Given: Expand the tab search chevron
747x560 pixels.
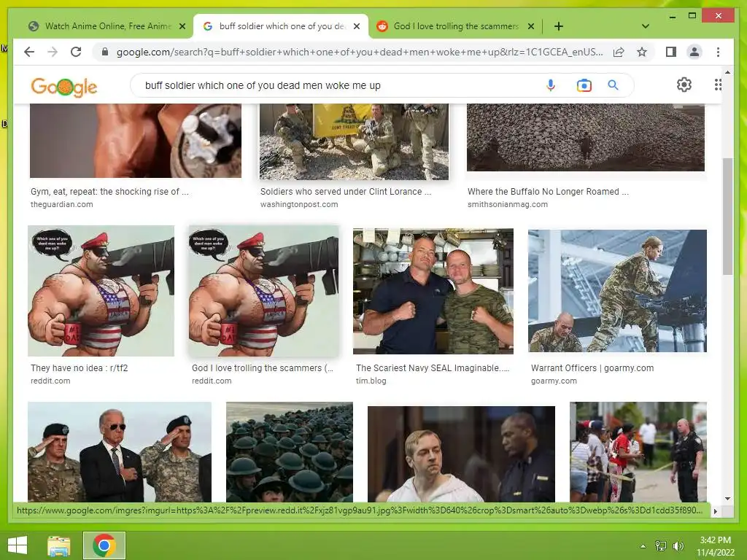Looking at the screenshot, I should click(645, 26).
